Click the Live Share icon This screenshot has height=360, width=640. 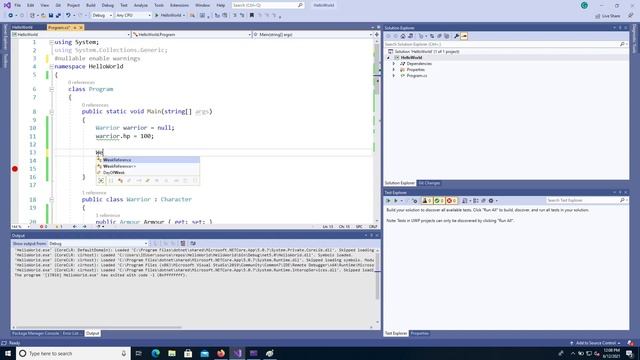coord(608,16)
